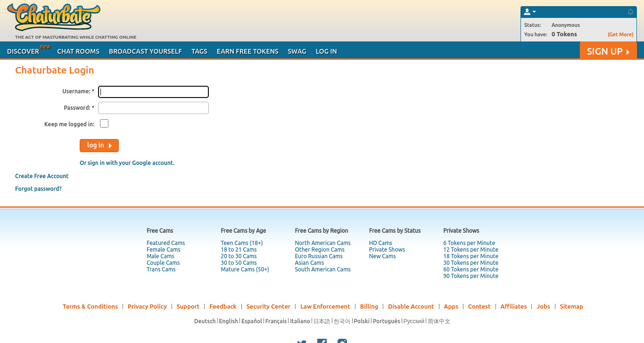Open Other Region Cams link
Image resolution: width=644 pixels, height=343 pixels.
click(320, 250)
